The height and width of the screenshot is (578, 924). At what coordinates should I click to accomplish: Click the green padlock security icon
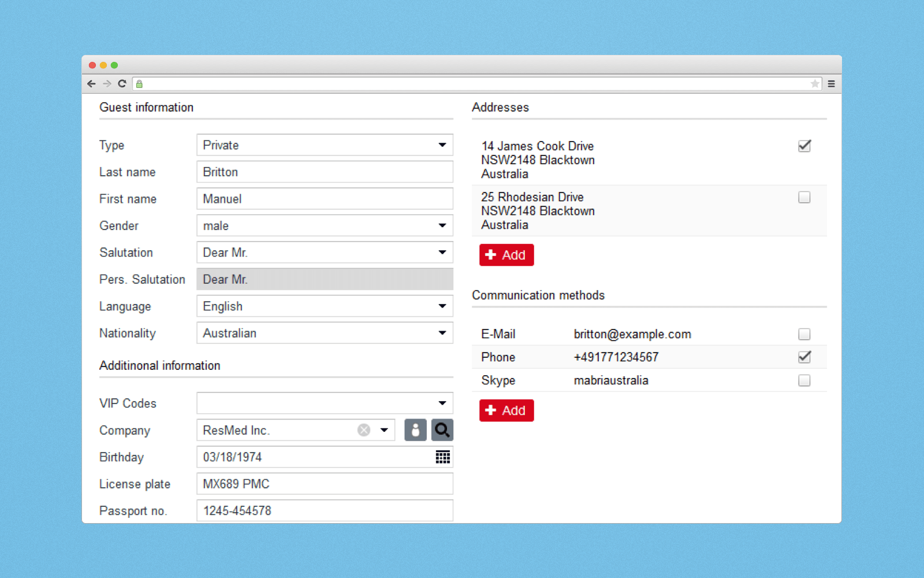click(139, 84)
